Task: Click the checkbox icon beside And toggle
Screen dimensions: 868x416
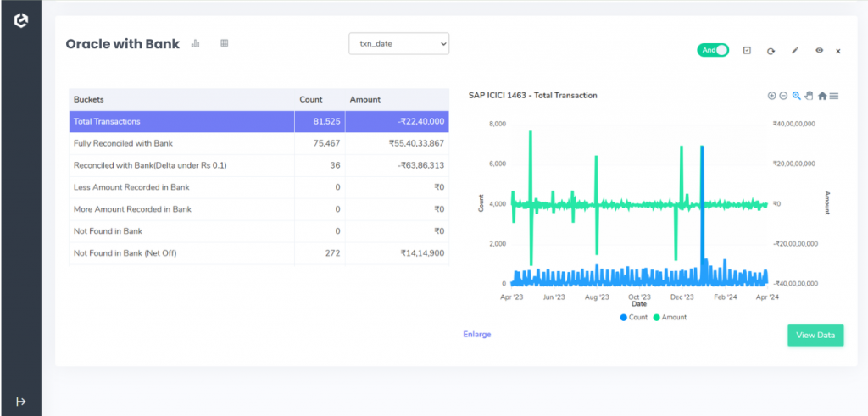Action: [x=747, y=50]
